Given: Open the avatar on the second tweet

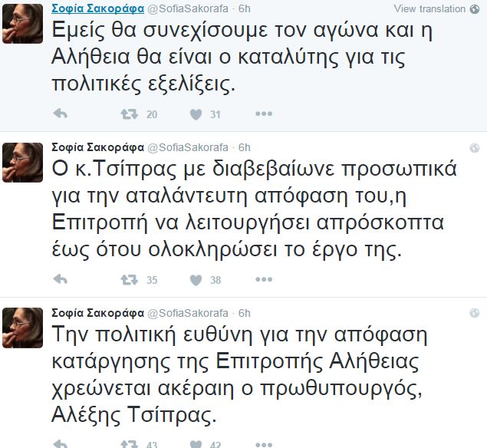Looking at the screenshot, I should click(x=23, y=163).
